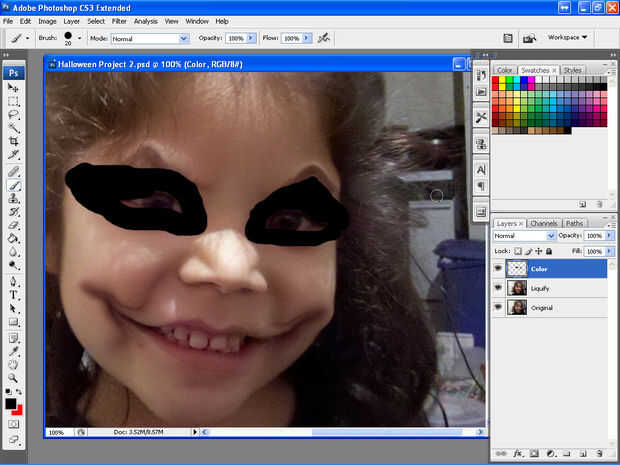Open the Paragraph panel icon
Screen dimensions: 620x465
(x=481, y=186)
